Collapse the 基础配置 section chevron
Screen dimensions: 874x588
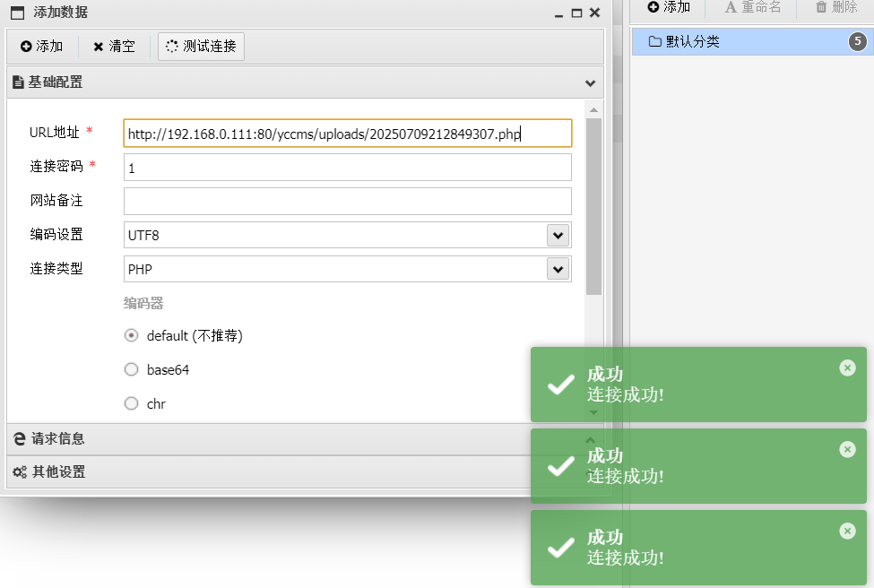[x=590, y=82]
